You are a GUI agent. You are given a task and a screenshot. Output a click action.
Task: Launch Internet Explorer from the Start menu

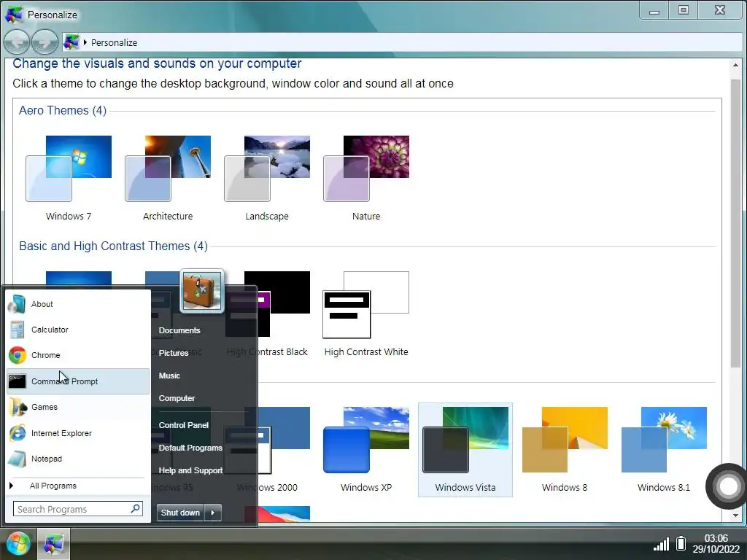77,433
